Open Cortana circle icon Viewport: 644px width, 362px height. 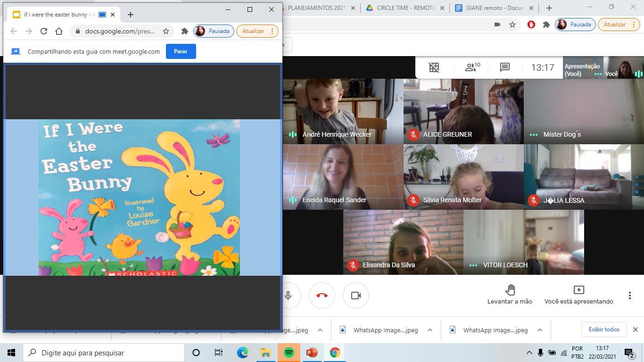196,353
